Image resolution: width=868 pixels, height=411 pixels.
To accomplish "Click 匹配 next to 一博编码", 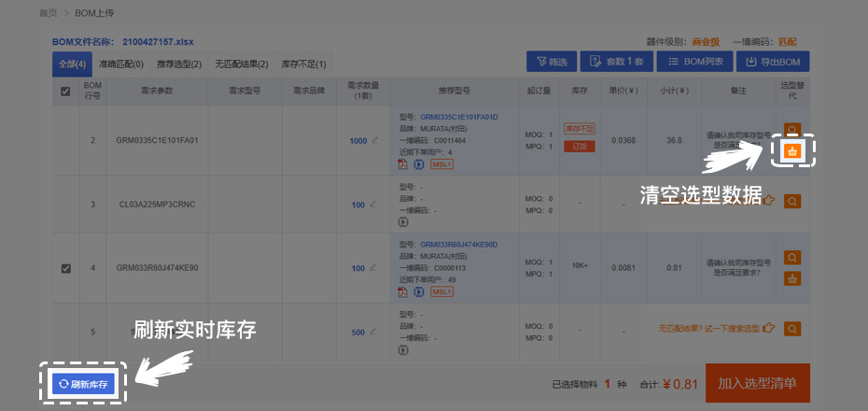I will coord(787,41).
